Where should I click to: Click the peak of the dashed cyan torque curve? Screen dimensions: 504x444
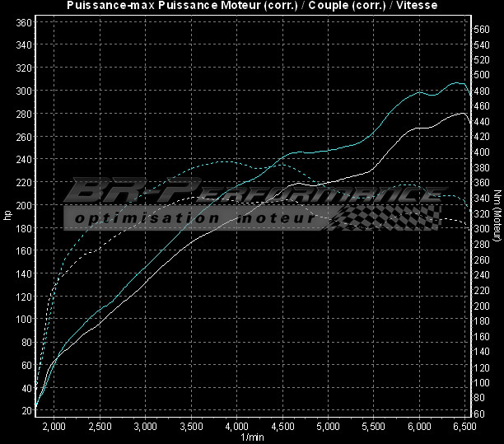tap(222, 161)
